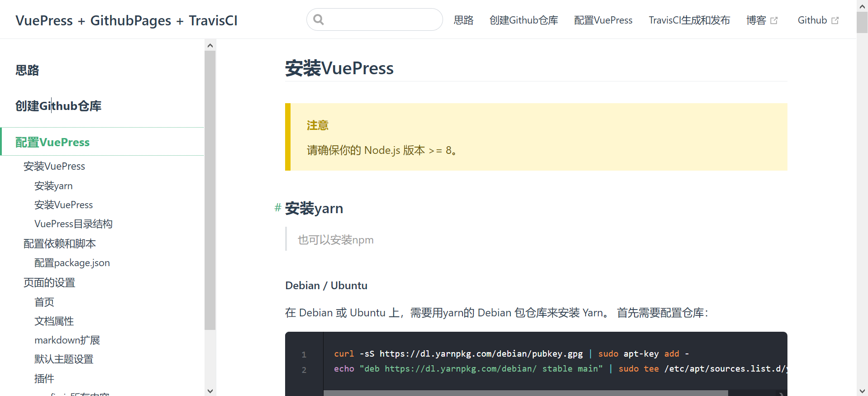Click the # anchor before 安装yarn heading
Image resolution: width=868 pixels, height=396 pixels.
click(x=278, y=208)
